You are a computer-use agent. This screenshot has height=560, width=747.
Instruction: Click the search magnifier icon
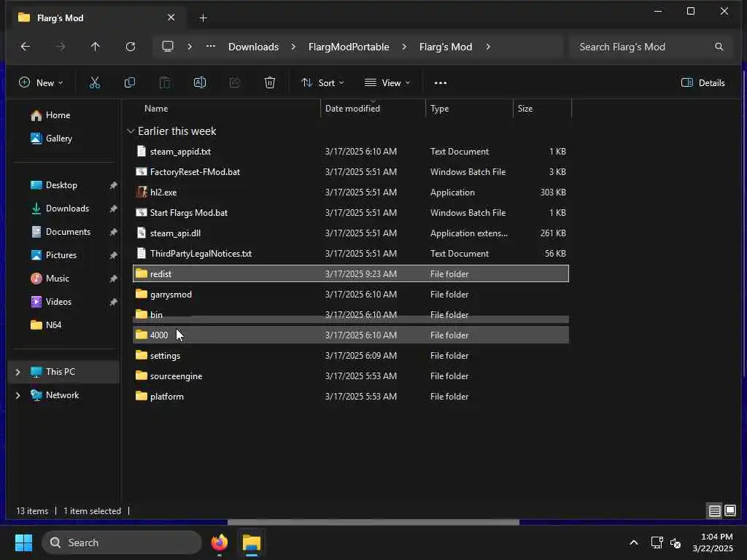click(719, 47)
